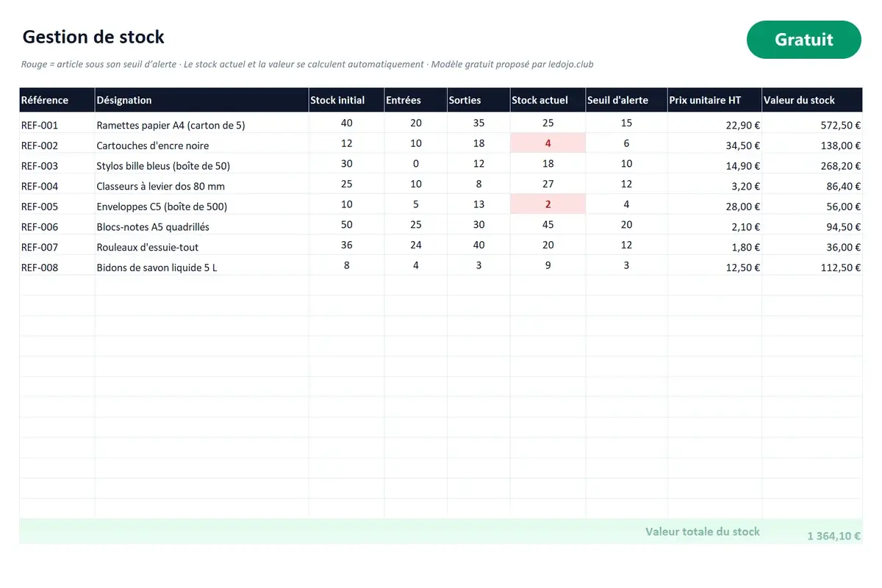
Task: Click the red highlighted stock value 4
Action: coord(548,143)
